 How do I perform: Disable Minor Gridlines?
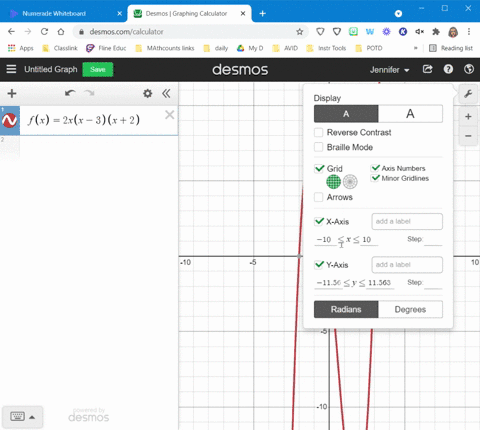375,178
